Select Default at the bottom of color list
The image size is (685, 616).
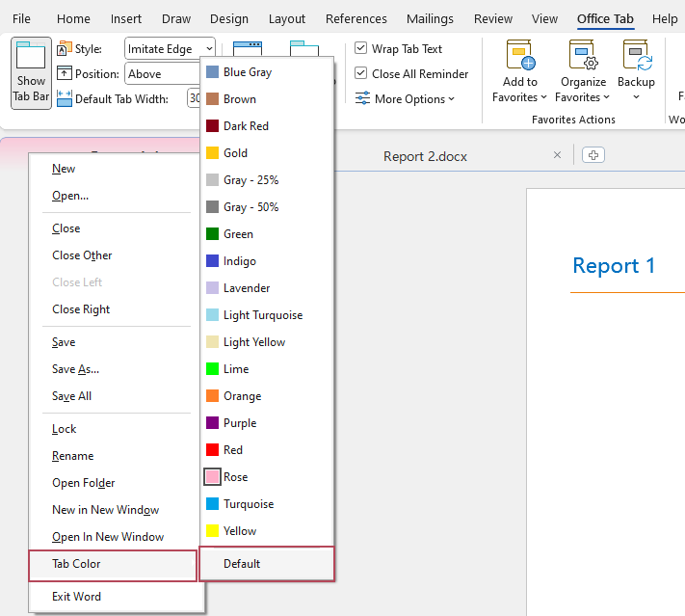(242, 564)
